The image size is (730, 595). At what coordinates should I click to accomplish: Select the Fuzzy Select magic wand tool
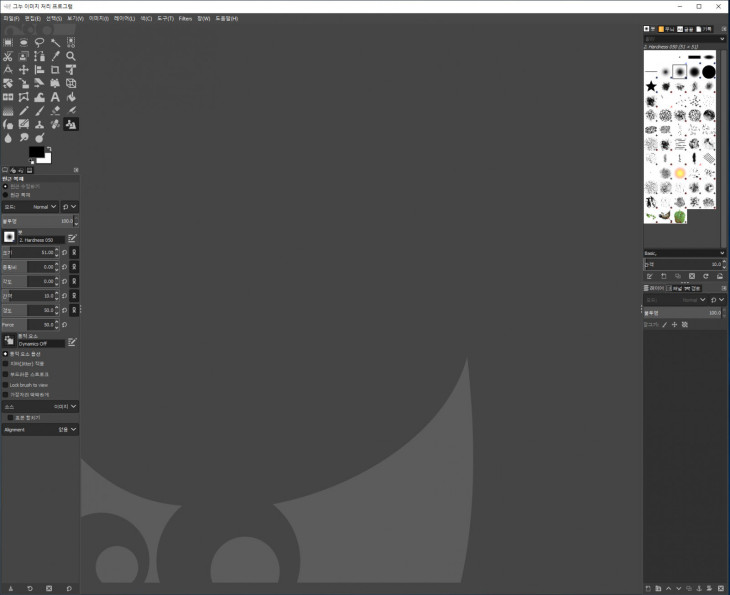pyautogui.click(x=55, y=42)
